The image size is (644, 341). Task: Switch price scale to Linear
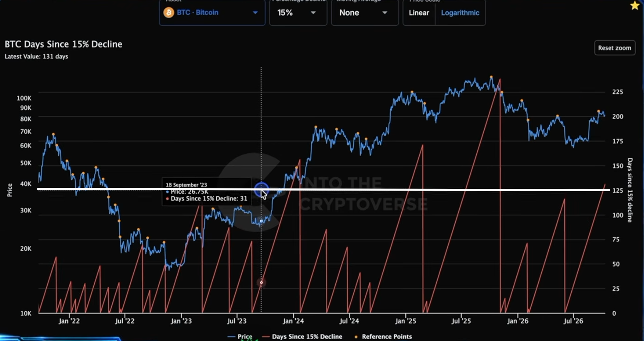(x=419, y=13)
